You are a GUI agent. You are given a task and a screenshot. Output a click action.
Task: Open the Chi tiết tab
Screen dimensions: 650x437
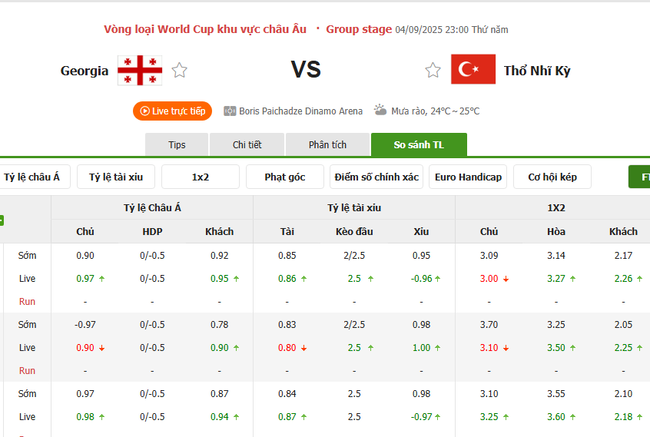coord(247,145)
